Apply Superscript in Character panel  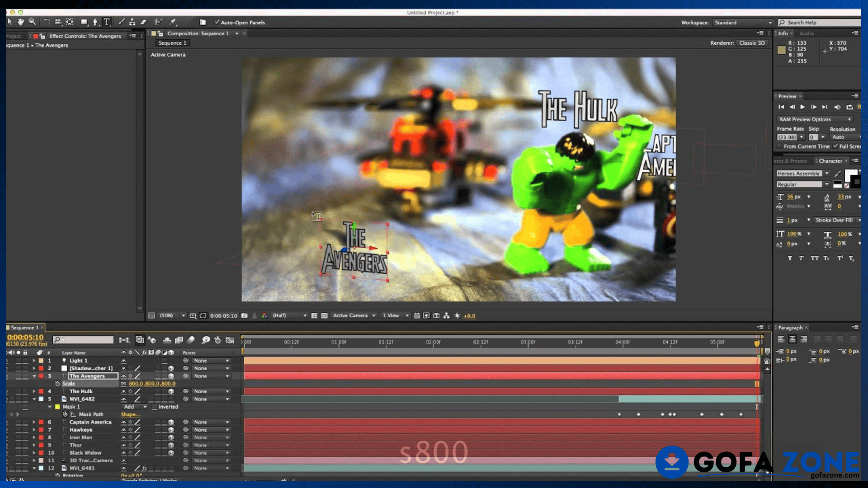[840, 258]
